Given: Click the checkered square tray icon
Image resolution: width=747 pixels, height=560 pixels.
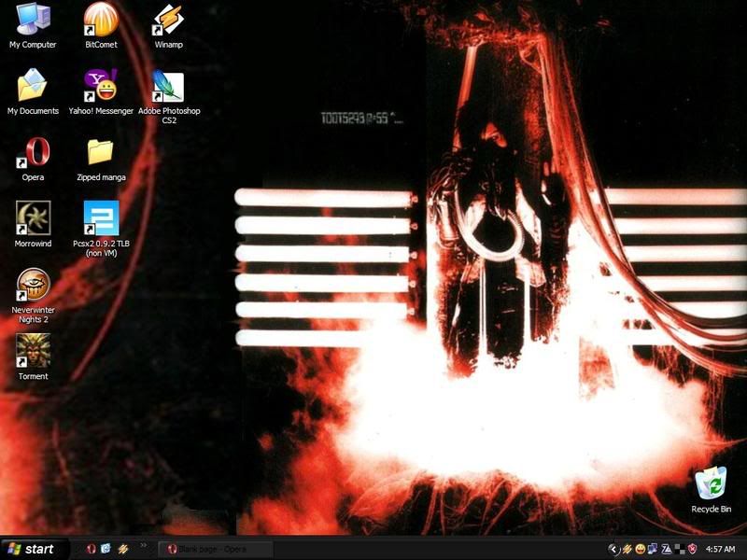Looking at the screenshot, I should (680, 550).
